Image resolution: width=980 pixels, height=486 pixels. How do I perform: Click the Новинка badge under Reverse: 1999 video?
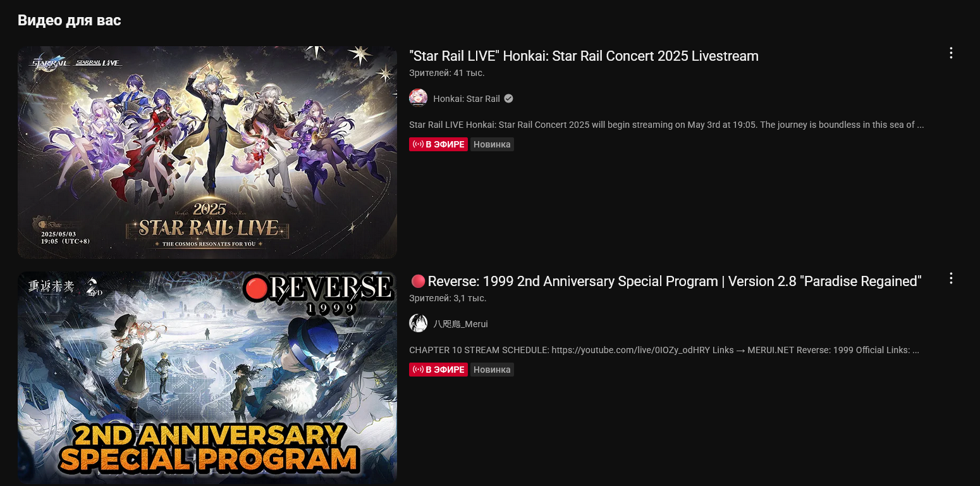[x=492, y=370]
